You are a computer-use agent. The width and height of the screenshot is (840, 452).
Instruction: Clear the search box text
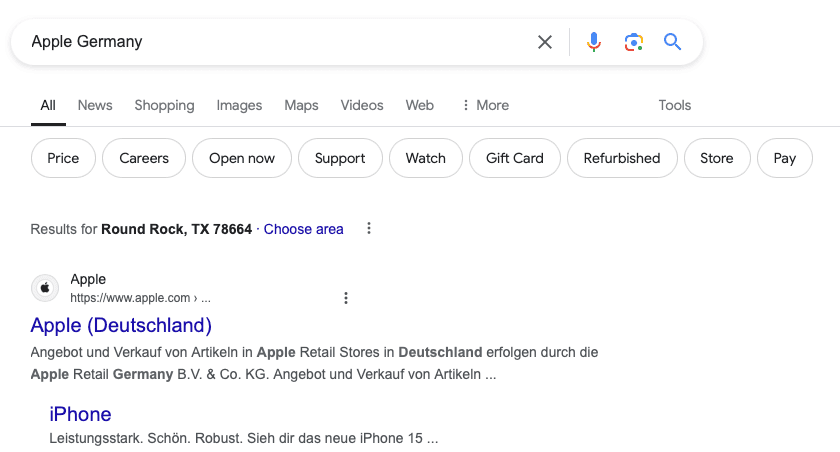point(545,42)
